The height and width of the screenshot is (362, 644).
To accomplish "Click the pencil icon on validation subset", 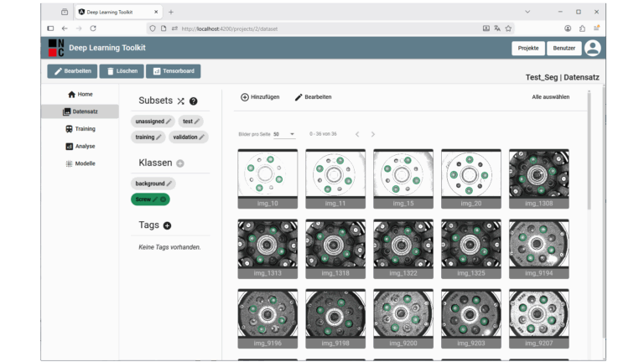I will pos(201,137).
